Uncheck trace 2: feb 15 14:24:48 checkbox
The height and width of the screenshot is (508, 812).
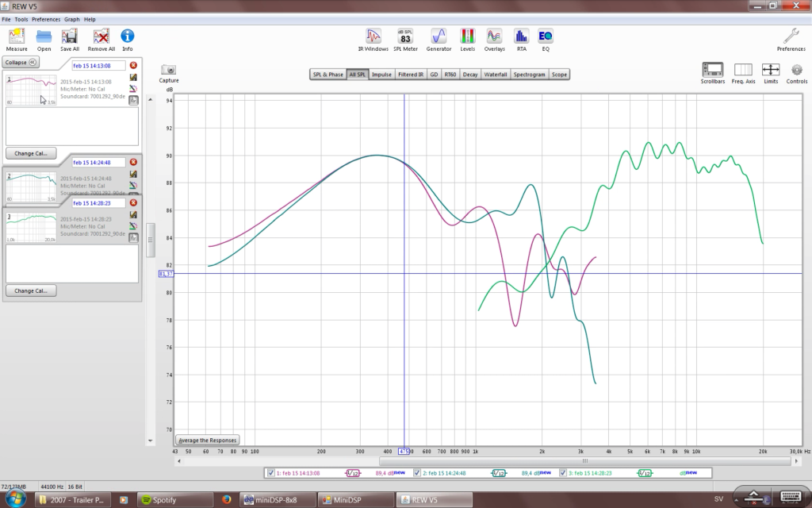click(x=417, y=473)
